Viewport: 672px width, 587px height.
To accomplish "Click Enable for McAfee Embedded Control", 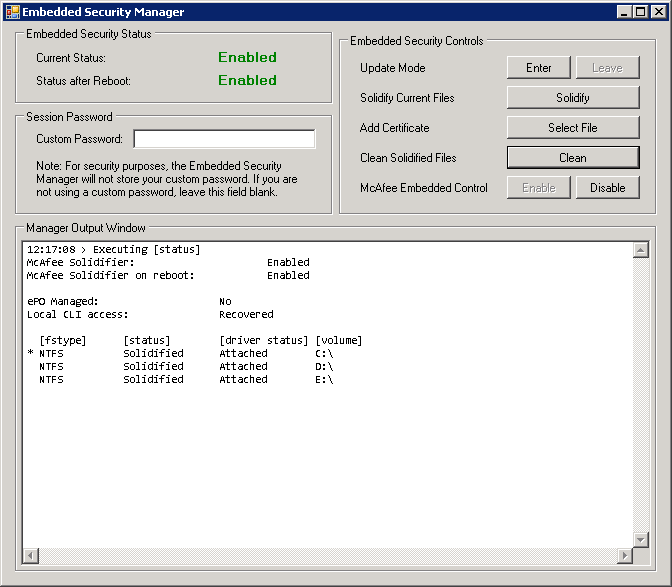I will pyautogui.click(x=539, y=188).
